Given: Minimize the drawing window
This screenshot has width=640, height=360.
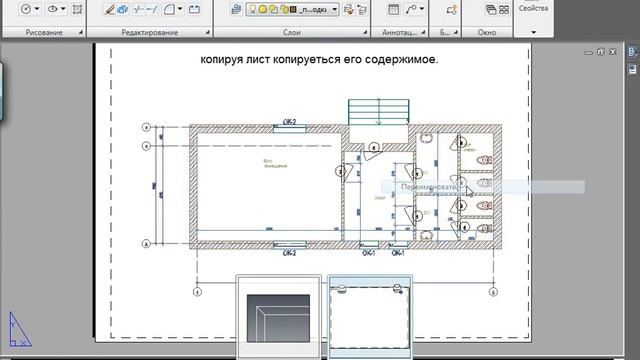Looking at the screenshot, I should pyautogui.click(x=588, y=52).
